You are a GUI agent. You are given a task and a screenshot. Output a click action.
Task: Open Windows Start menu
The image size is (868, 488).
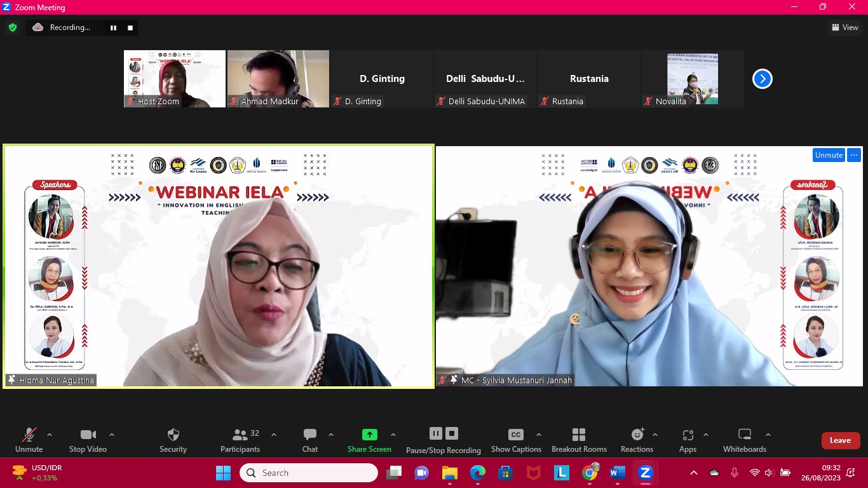tap(223, 473)
